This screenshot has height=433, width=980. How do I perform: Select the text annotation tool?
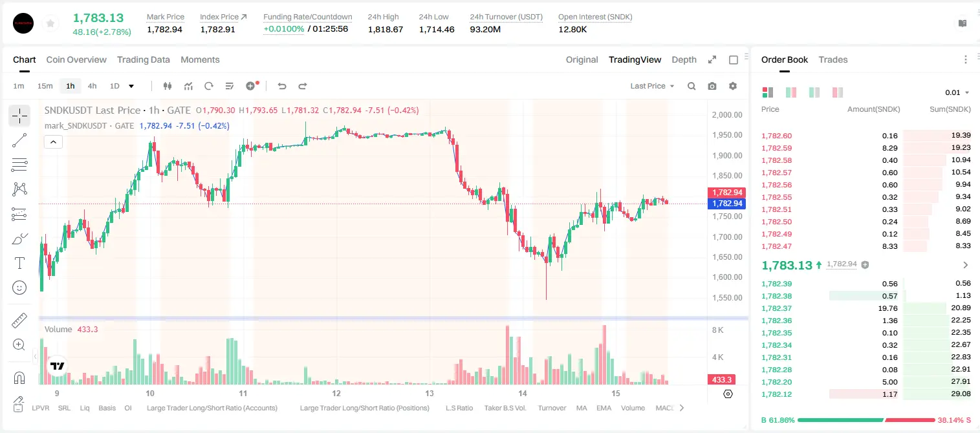click(19, 263)
